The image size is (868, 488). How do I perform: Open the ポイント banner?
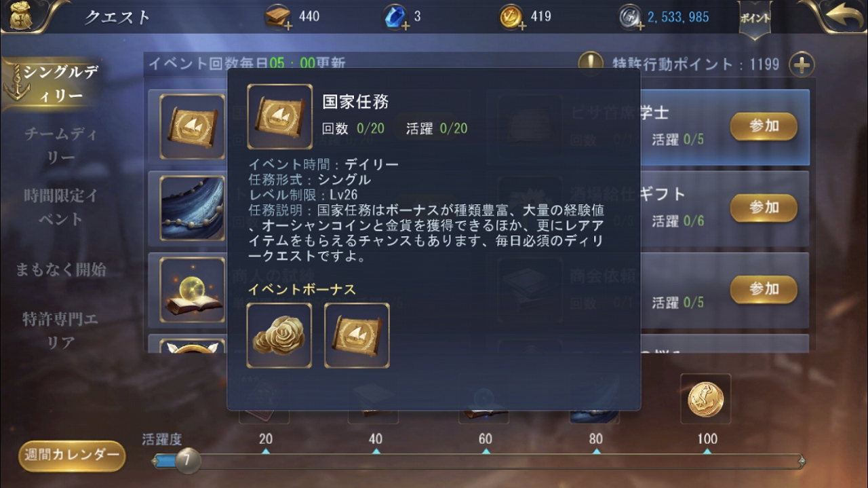(755, 19)
